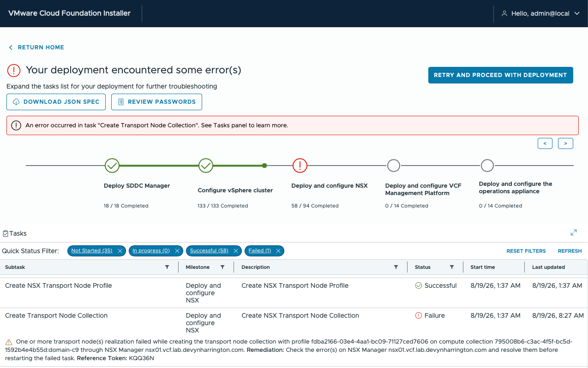Click Retry and Proceed with Deployment
588x368 pixels.
tap(501, 75)
